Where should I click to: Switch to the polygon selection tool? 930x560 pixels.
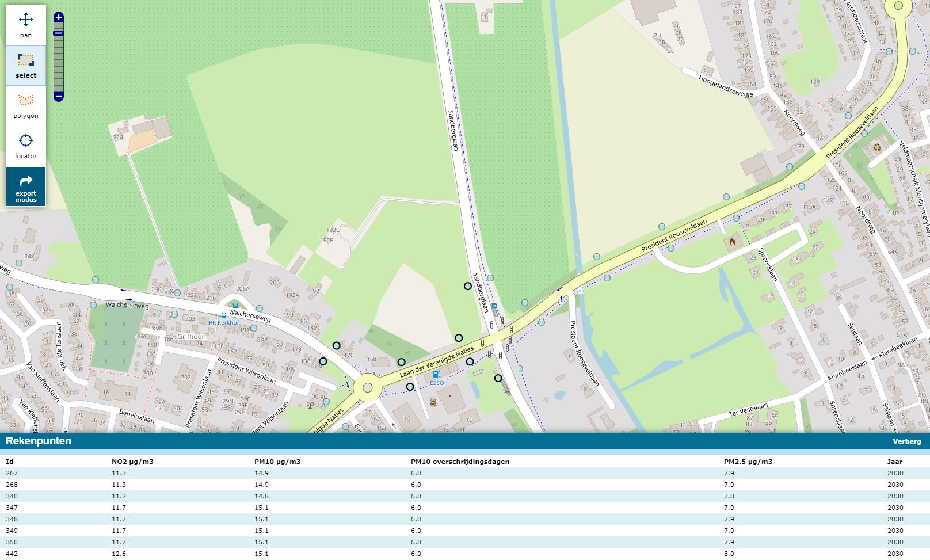pos(26,106)
